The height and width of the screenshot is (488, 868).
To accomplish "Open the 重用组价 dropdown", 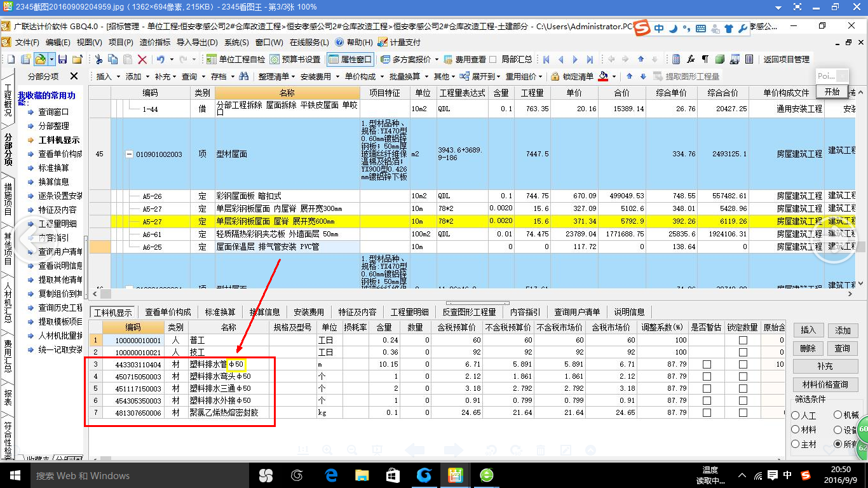I will tap(524, 76).
